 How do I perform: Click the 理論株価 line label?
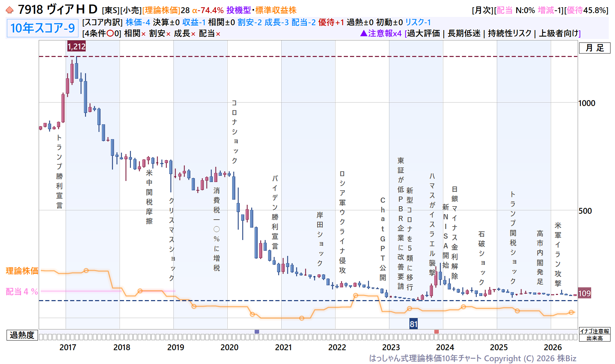pos(22,271)
